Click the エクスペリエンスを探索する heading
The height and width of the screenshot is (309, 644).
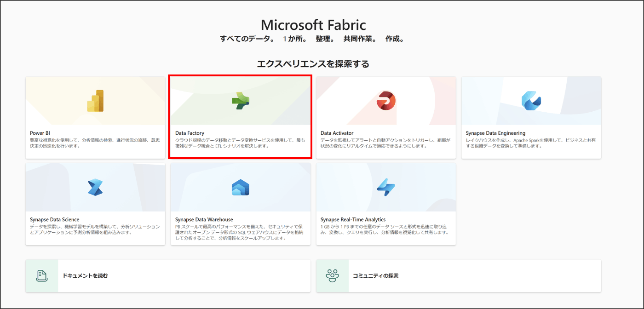click(313, 64)
